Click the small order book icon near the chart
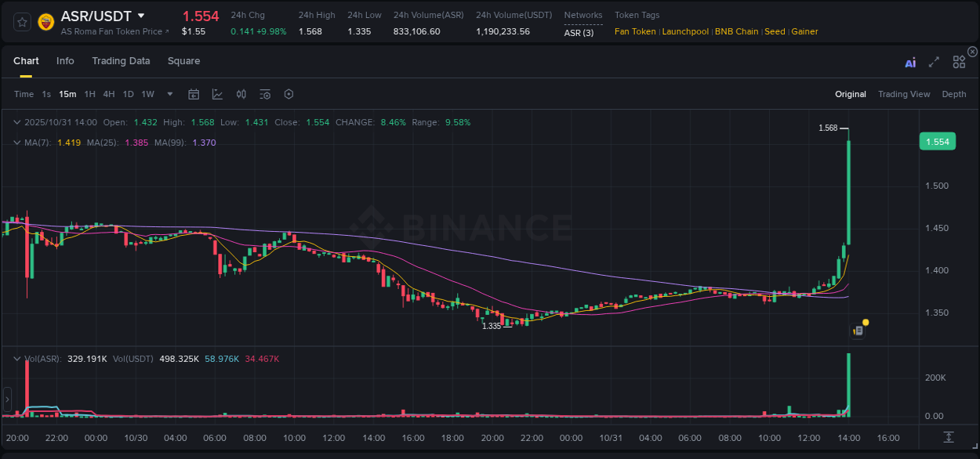Screen dimensions: 980x459 pos(857,331)
